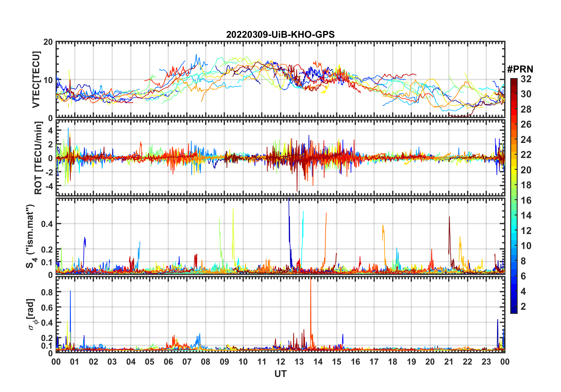Click colorbar tick label 6

[x=523, y=276]
